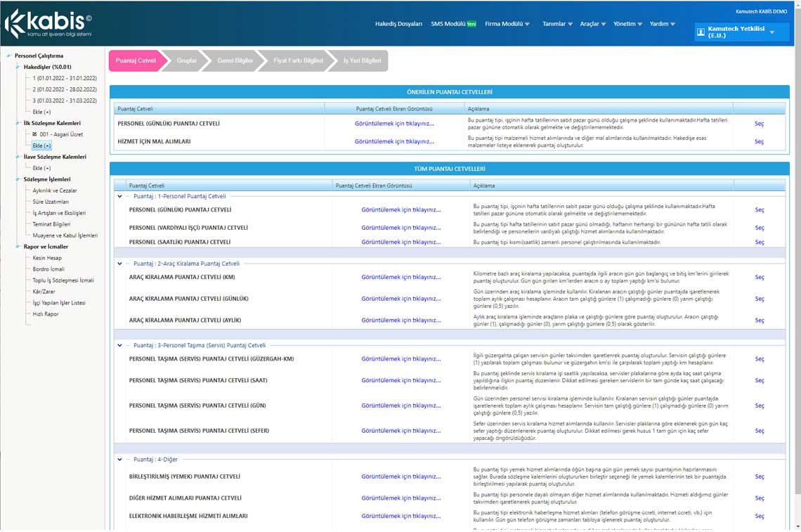The width and height of the screenshot is (801, 532).
Task: Select hakediş 3 (01.03.2022 - 31.03.2022)
Action: 65,100
